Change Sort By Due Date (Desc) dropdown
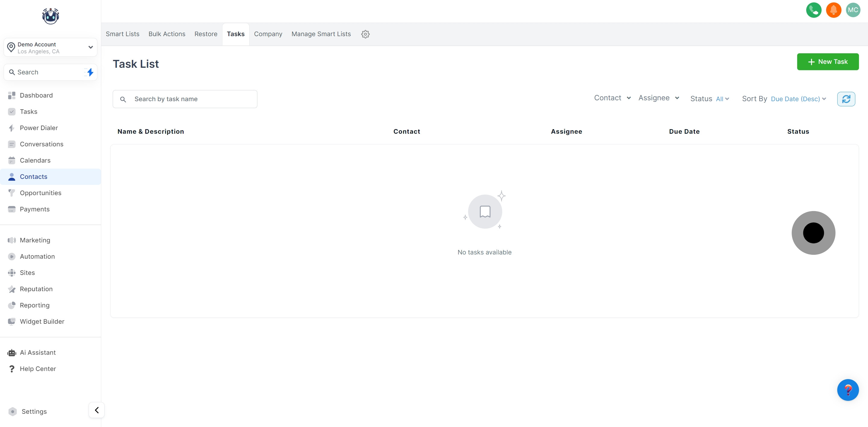Viewport: 868px width, 427px height. tap(798, 99)
